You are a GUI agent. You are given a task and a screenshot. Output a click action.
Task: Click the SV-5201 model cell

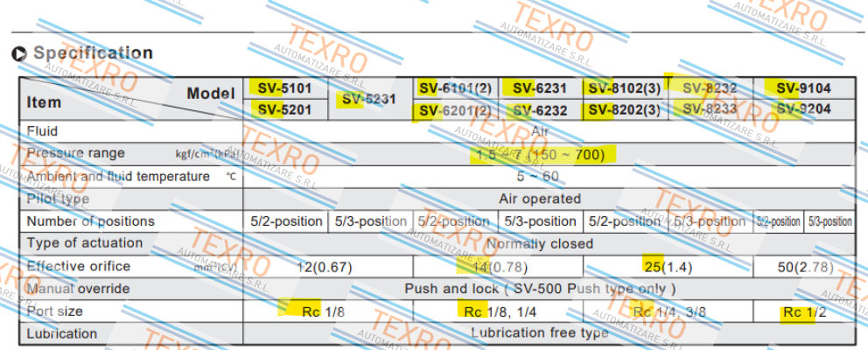[284, 109]
